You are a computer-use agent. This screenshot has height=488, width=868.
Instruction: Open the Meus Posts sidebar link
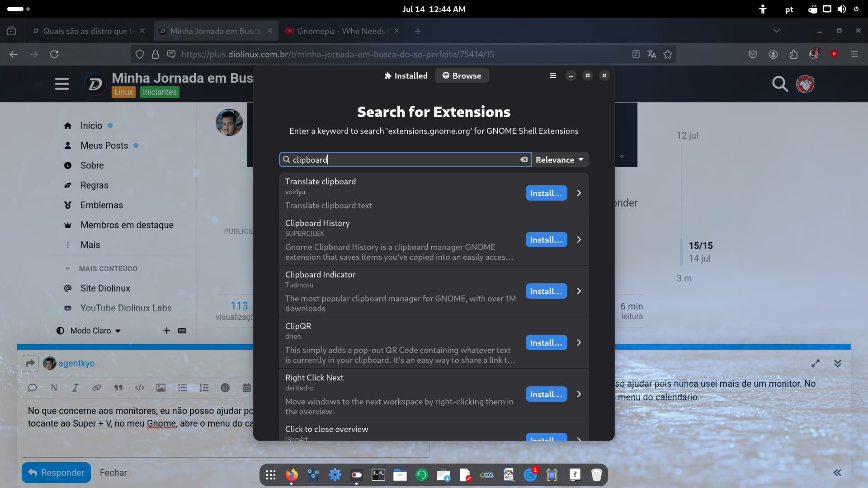(104, 145)
